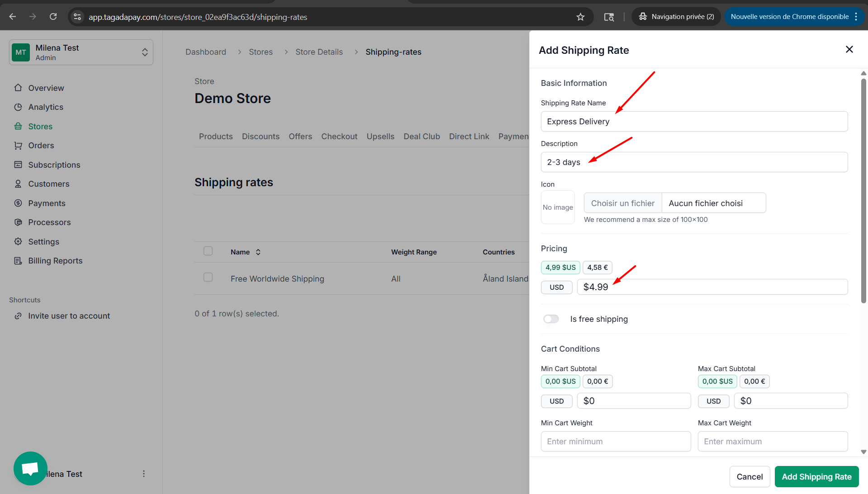This screenshot has height=494, width=868.
Task: Open the Products tab
Action: (x=216, y=136)
